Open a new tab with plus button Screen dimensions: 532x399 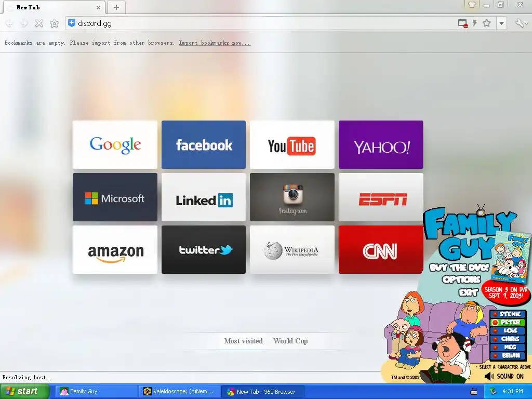point(116,7)
